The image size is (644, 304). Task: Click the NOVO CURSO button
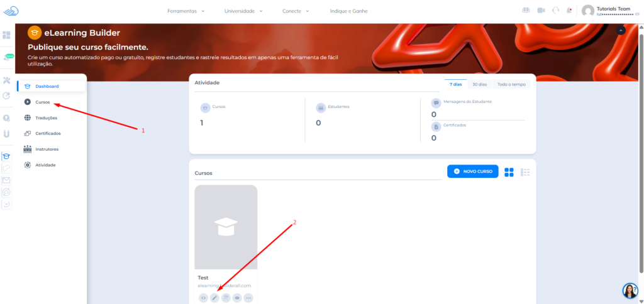pyautogui.click(x=473, y=171)
